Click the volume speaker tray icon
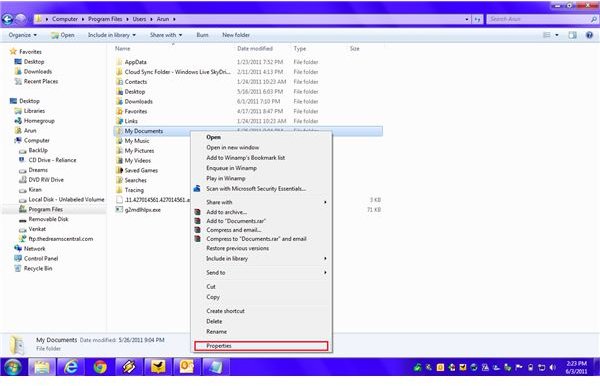600x386 pixels. pyautogui.click(x=552, y=368)
